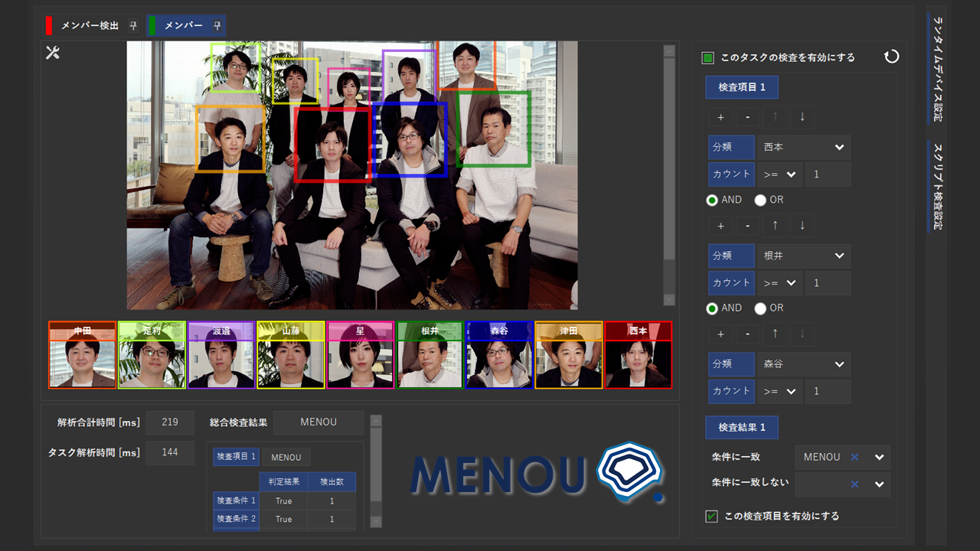Toggle the このタスクの検査を有効にする checkbox
The image size is (980, 551).
click(708, 57)
